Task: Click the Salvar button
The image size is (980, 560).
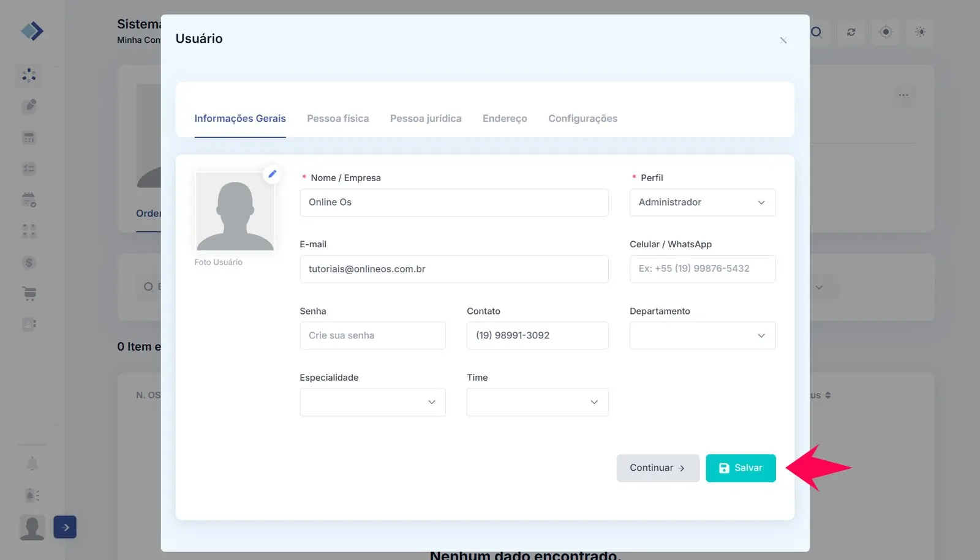Action: 740,468
